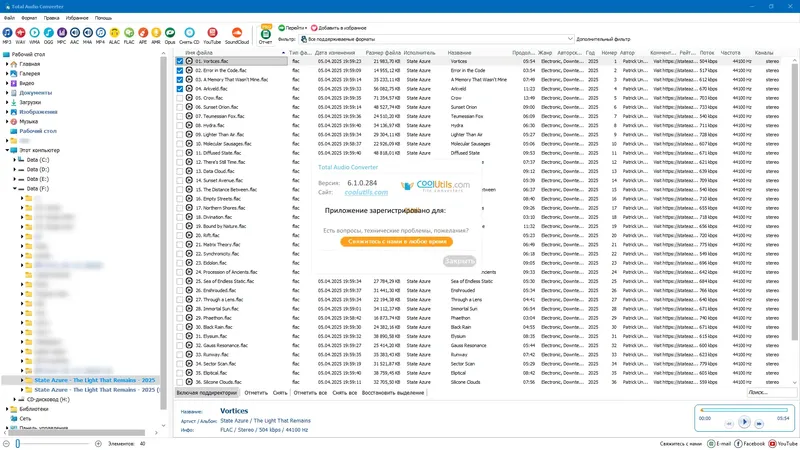Click Восстановить выделение button
This screenshot has height=450, width=800.
(x=393, y=393)
